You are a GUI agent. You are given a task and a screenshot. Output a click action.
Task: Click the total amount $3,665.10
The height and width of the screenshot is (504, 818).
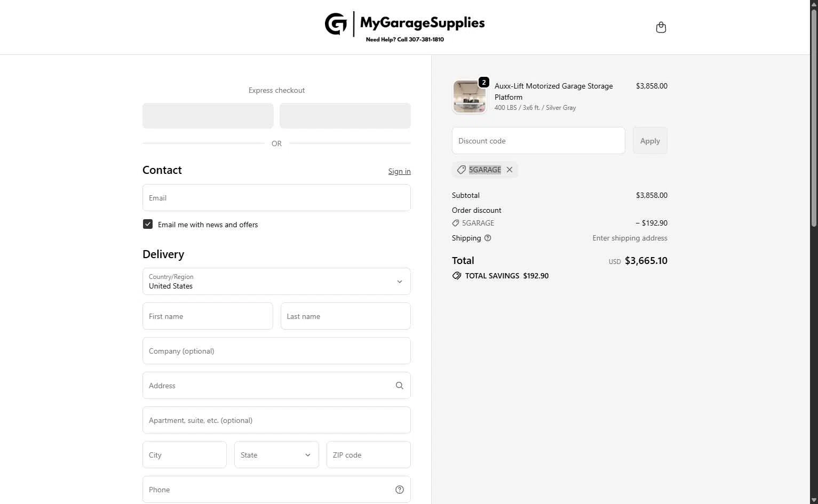[x=646, y=261]
